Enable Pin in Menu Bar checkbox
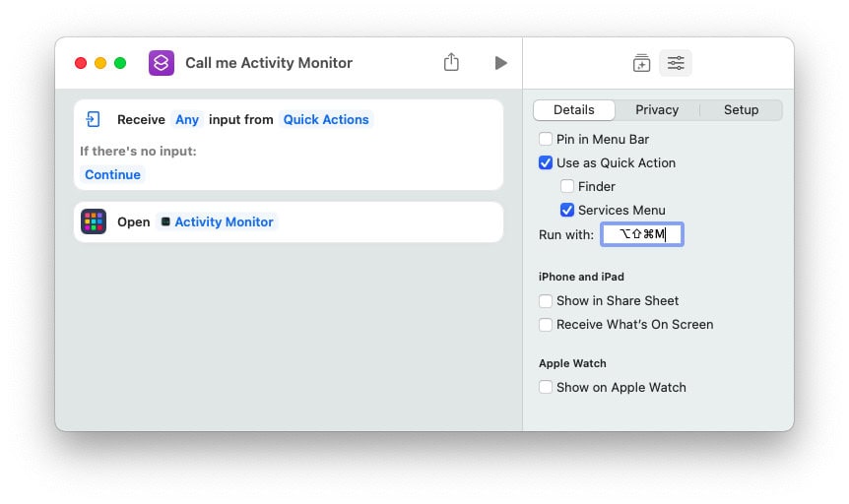 click(x=546, y=139)
